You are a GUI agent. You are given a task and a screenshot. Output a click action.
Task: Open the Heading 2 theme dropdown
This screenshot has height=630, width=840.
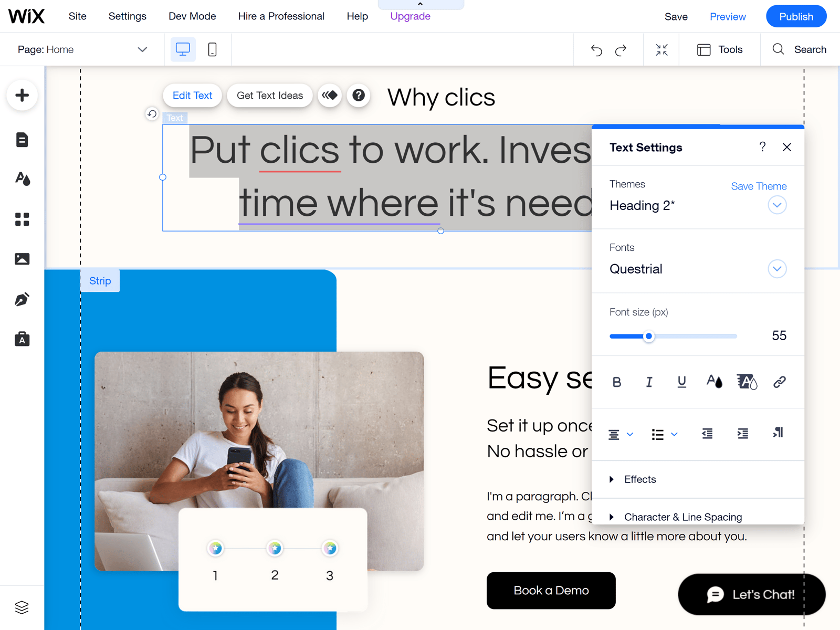(777, 205)
